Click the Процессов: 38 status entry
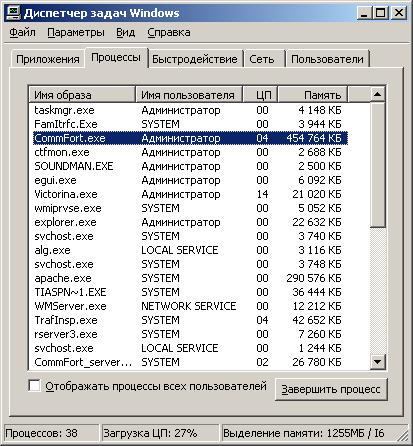Viewport: 413px width, 446px height. coord(51,433)
